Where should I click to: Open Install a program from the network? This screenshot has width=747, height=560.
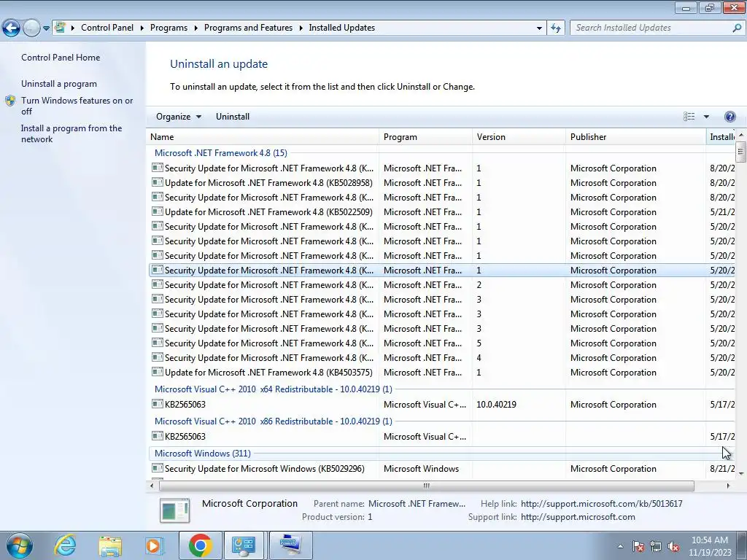click(x=71, y=134)
